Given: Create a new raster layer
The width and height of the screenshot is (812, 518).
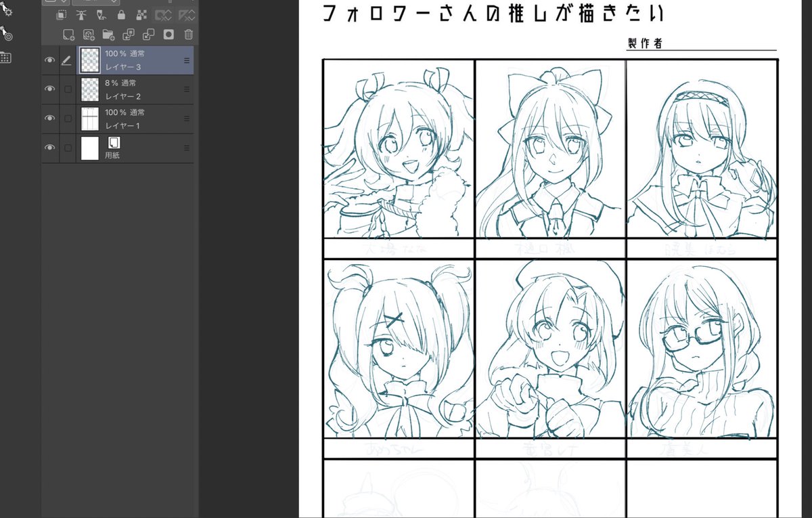Looking at the screenshot, I should click(x=68, y=35).
